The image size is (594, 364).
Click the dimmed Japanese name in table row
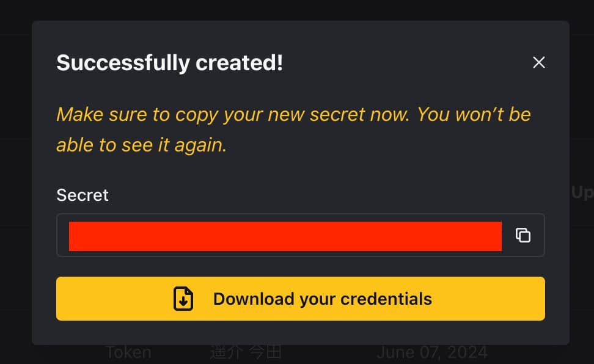tap(246, 352)
